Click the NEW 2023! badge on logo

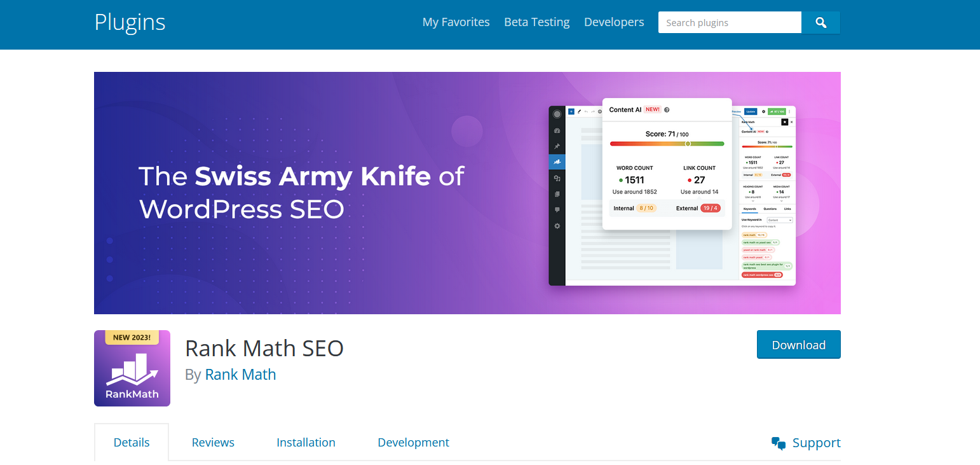point(132,337)
